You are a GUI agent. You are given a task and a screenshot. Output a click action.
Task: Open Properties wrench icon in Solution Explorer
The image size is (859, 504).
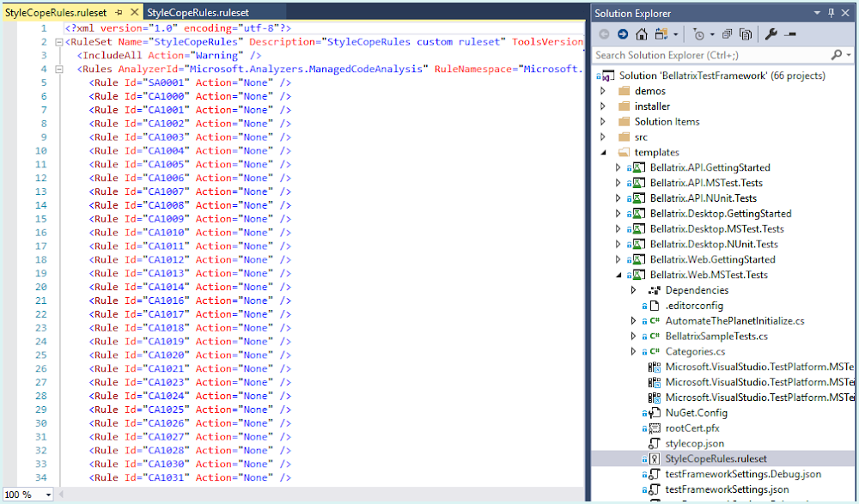point(771,34)
